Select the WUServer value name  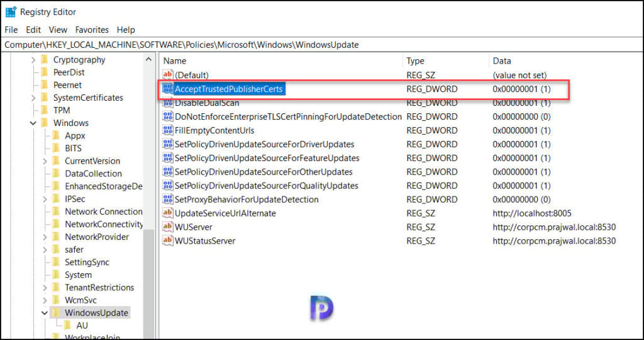(x=194, y=227)
